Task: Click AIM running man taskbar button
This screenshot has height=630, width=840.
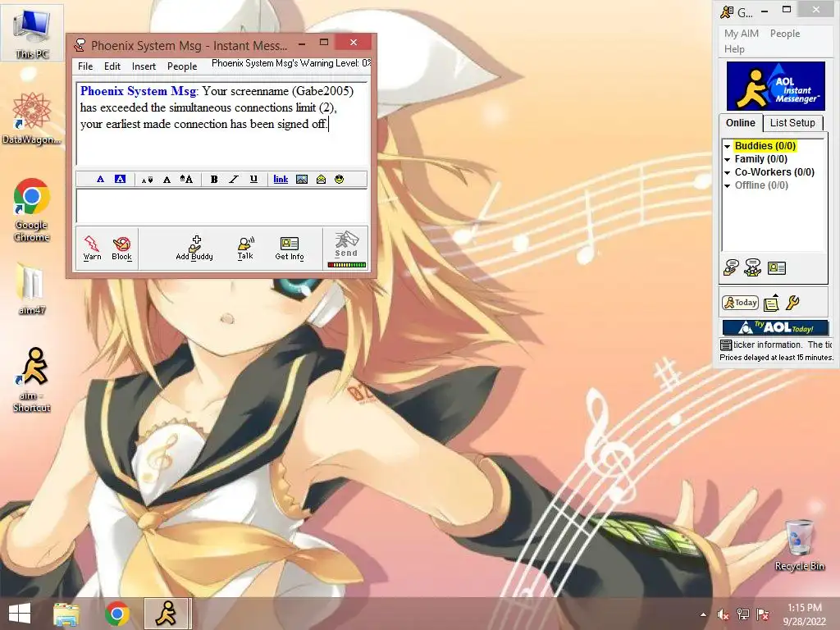Action: 167,614
